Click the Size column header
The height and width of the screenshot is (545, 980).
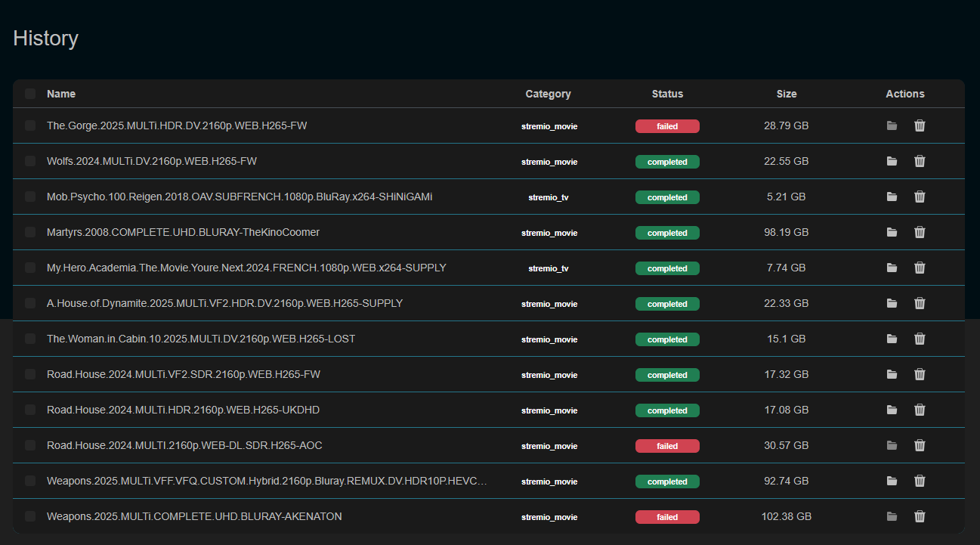[786, 94]
